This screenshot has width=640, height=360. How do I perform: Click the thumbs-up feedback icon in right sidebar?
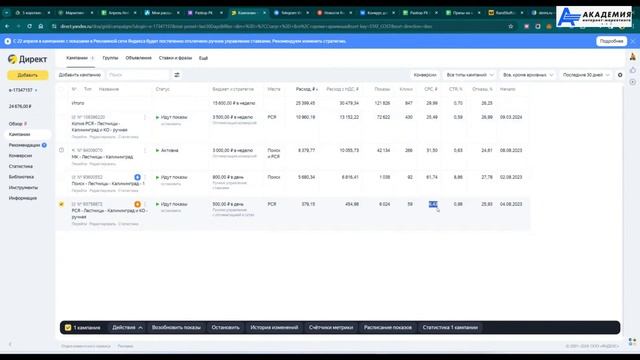(x=633, y=70)
